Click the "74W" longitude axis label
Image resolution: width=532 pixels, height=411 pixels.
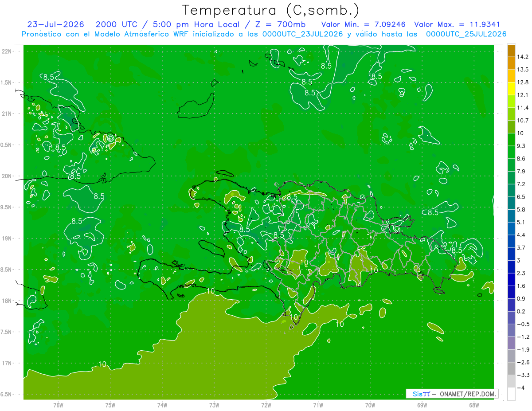[162, 405]
